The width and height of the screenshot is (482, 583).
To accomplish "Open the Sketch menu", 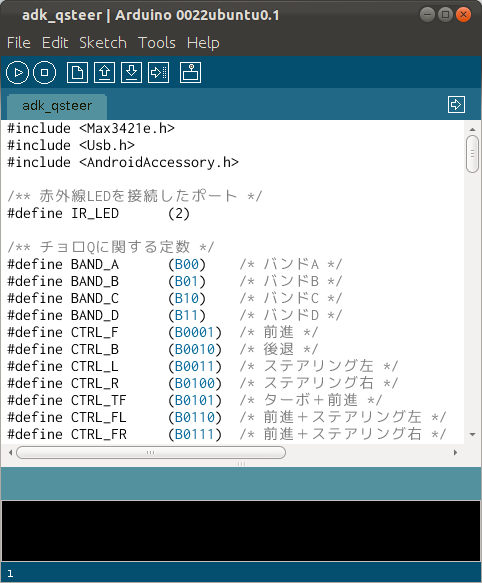I will pos(103,43).
